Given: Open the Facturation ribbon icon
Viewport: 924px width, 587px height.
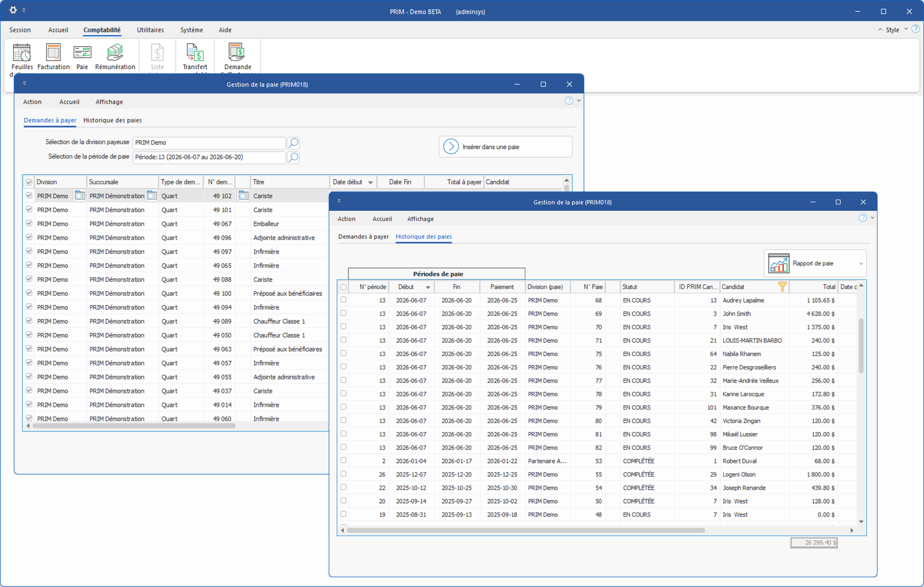Looking at the screenshot, I should coord(53,53).
